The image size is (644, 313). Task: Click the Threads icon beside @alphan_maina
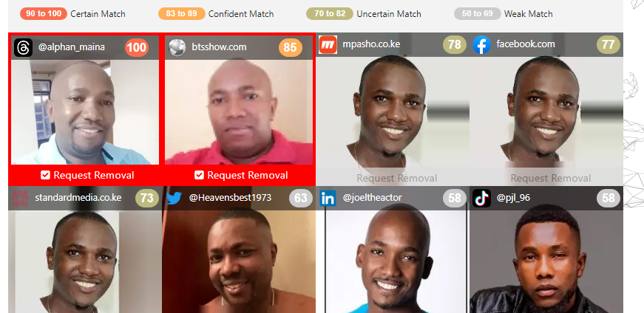pos(23,47)
